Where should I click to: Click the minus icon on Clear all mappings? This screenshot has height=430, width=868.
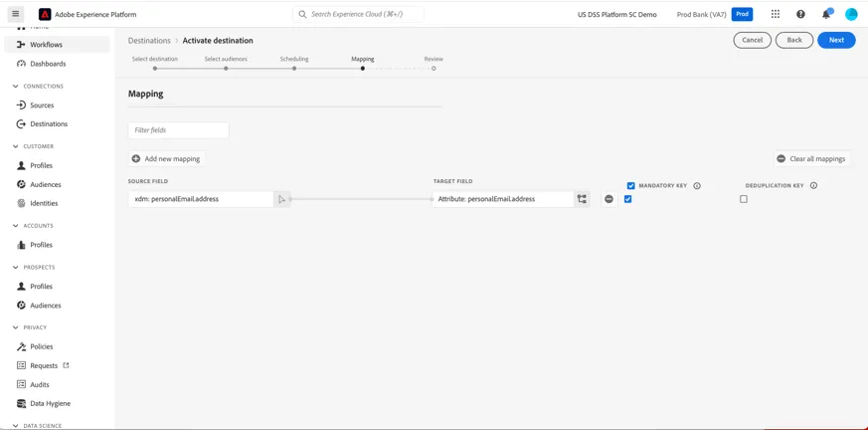(781, 159)
